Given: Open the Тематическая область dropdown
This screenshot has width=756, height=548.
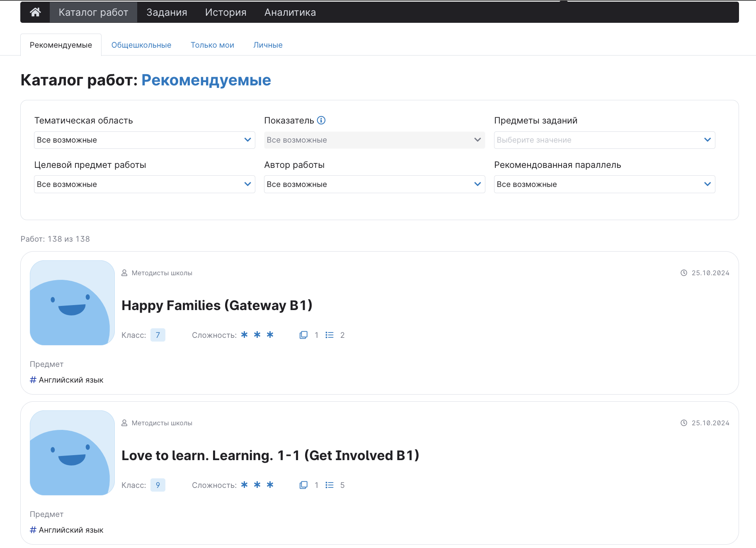Looking at the screenshot, I should 144,140.
